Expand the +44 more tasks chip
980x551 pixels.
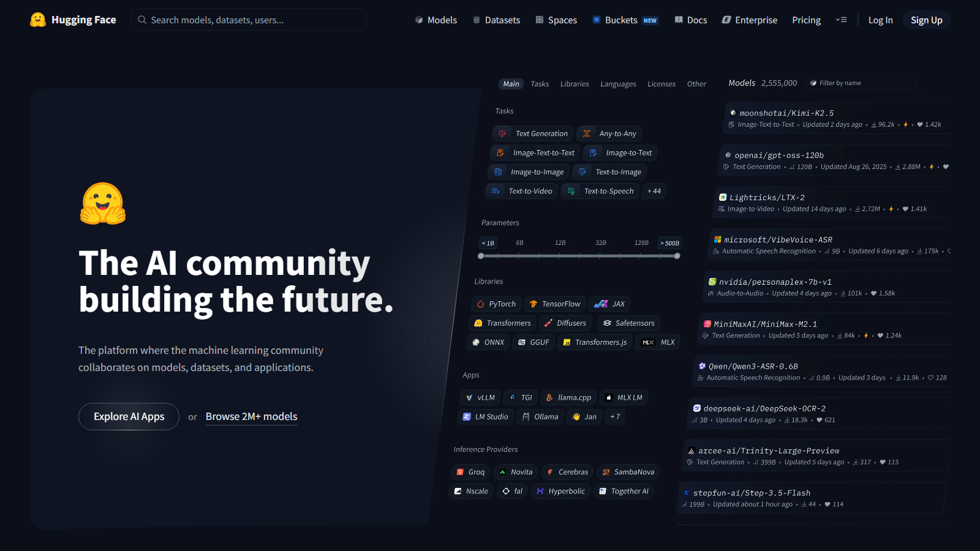pos(654,191)
